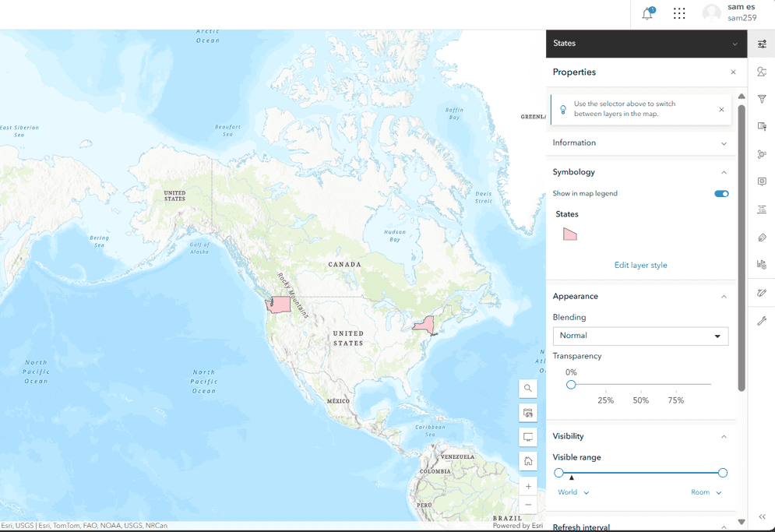Click the map search magnifier button

[528, 388]
